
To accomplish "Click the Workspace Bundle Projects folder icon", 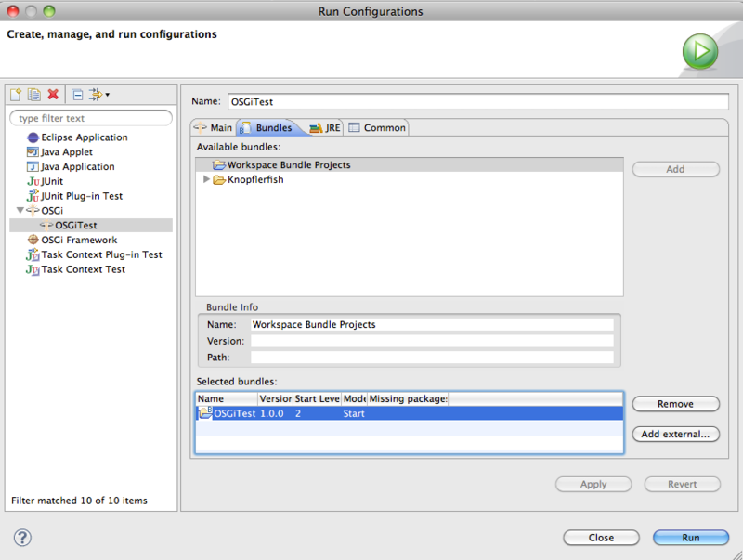I will [x=219, y=165].
